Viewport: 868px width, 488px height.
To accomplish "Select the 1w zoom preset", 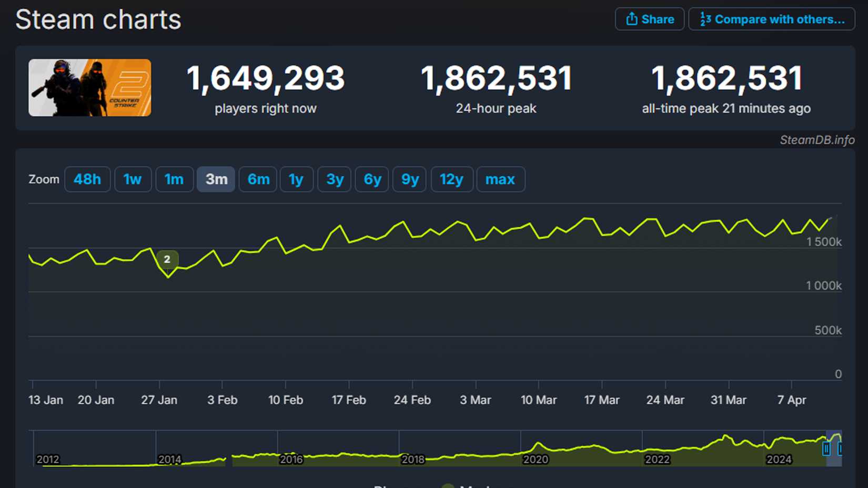I will (x=133, y=179).
